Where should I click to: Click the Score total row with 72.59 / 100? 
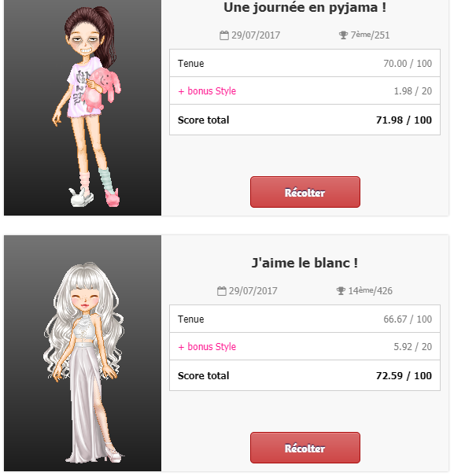coord(305,375)
